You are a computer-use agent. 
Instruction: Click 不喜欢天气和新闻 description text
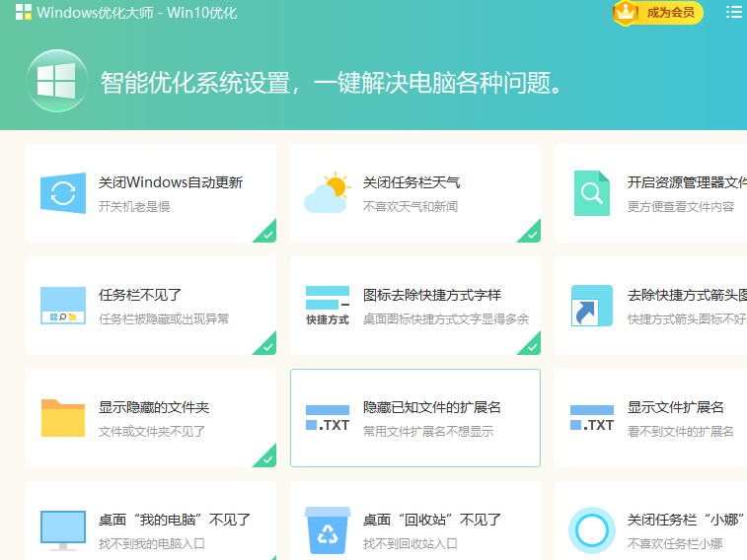(411, 206)
